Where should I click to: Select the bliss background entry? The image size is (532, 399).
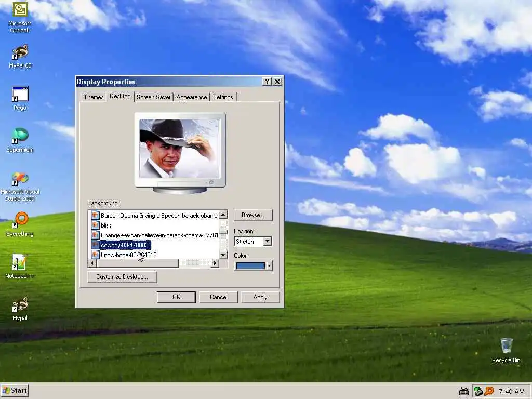coord(106,225)
